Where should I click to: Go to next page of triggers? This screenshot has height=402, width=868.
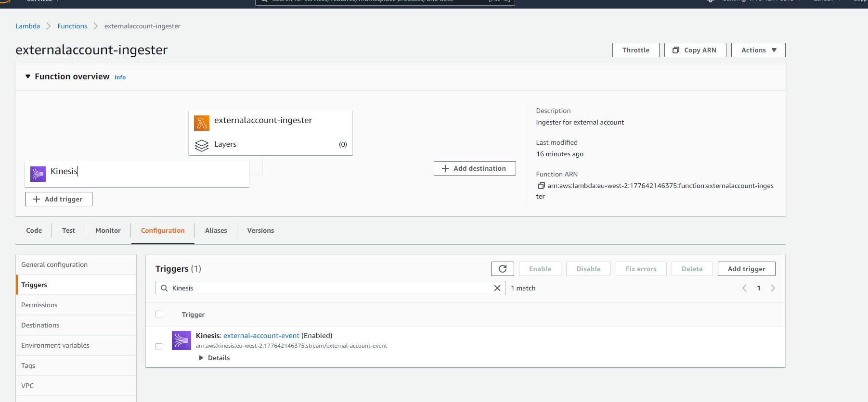pyautogui.click(x=773, y=288)
